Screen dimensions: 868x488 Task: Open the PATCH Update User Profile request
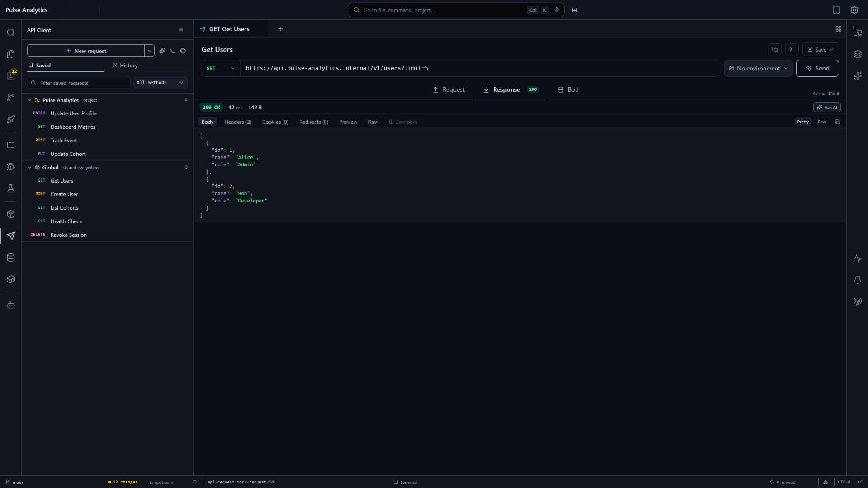(x=107, y=113)
